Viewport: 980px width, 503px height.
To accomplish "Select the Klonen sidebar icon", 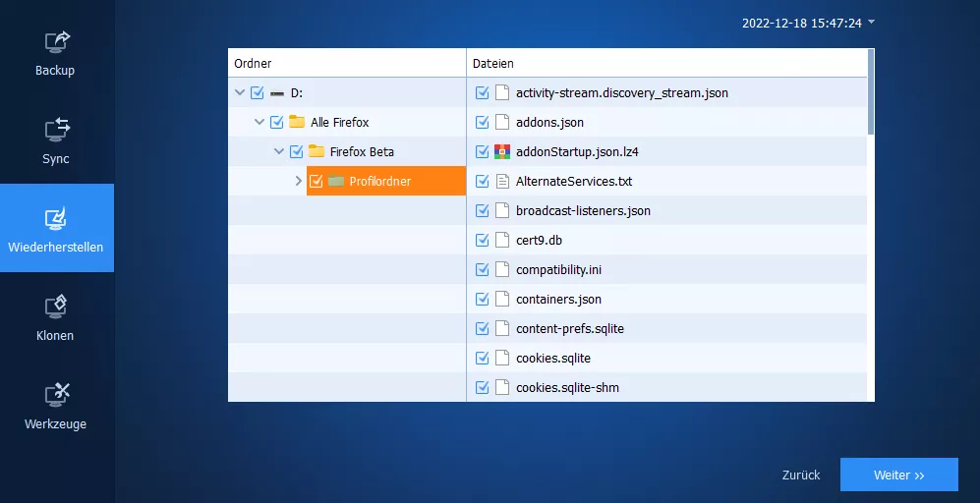I will point(57,306).
